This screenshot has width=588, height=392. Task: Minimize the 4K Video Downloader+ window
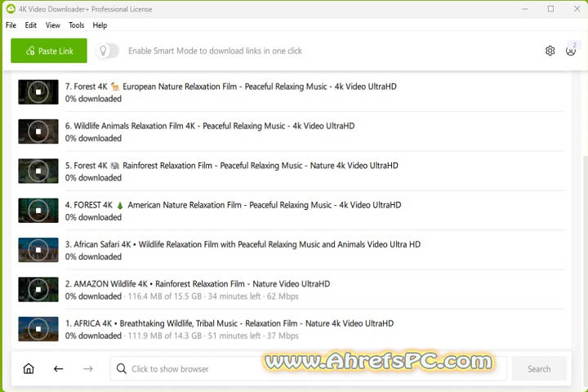tap(524, 9)
